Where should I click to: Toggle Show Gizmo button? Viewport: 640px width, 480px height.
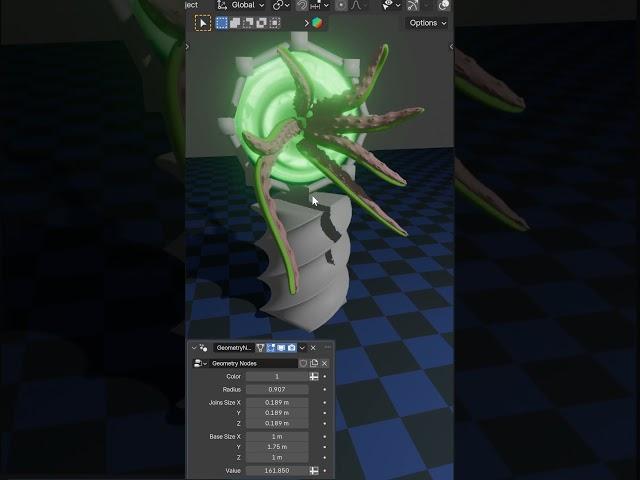(x=413, y=5)
